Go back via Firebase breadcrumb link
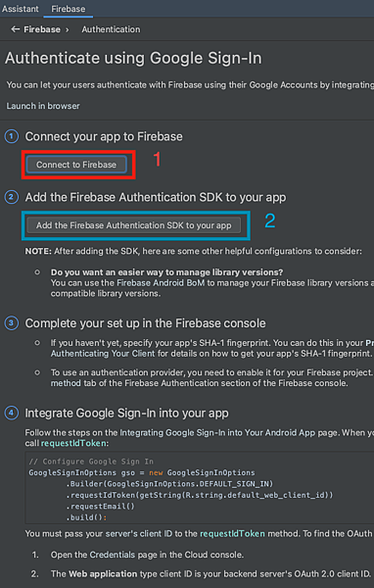 pos(42,29)
